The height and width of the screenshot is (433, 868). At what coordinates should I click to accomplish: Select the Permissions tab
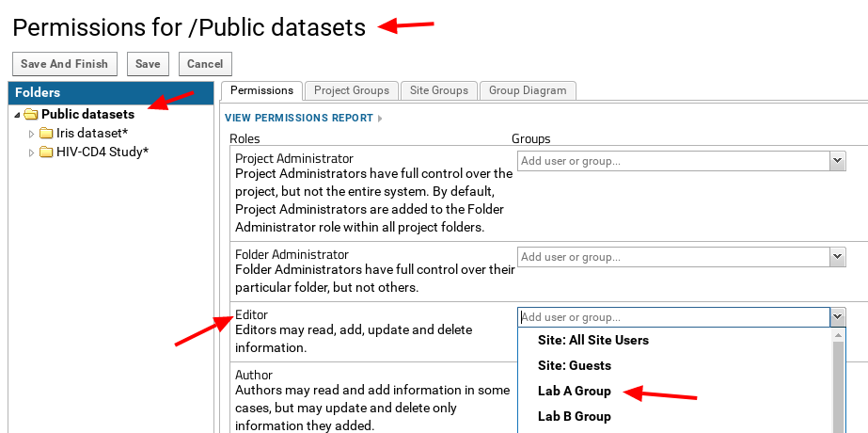(x=261, y=90)
